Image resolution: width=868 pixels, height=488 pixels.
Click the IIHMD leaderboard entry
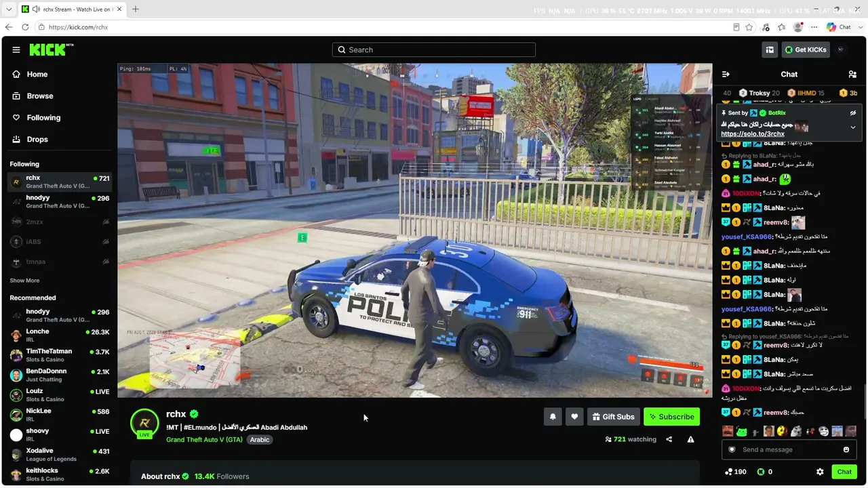click(x=806, y=93)
